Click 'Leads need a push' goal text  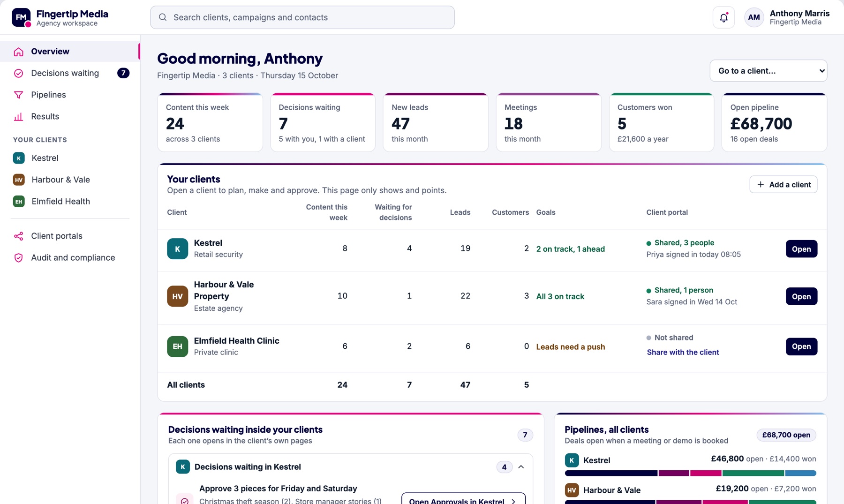(570, 347)
